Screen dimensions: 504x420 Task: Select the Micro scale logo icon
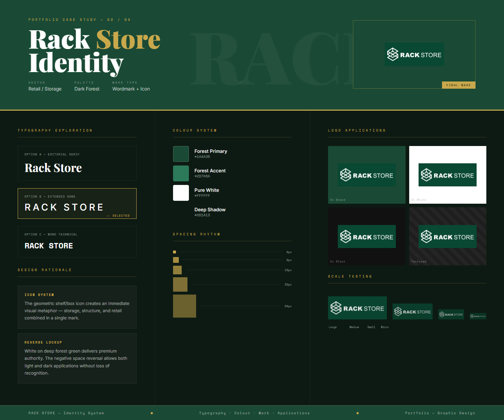click(x=472, y=315)
